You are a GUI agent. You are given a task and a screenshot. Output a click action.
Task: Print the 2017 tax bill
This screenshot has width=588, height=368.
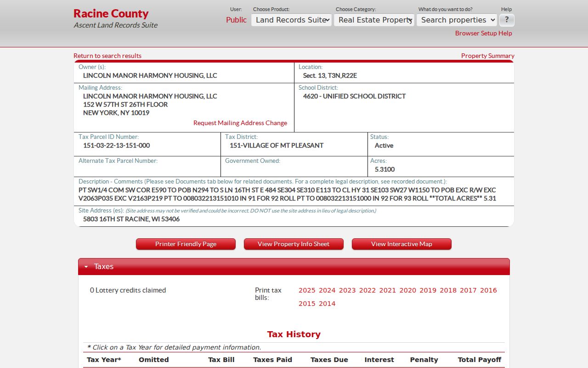click(469, 290)
